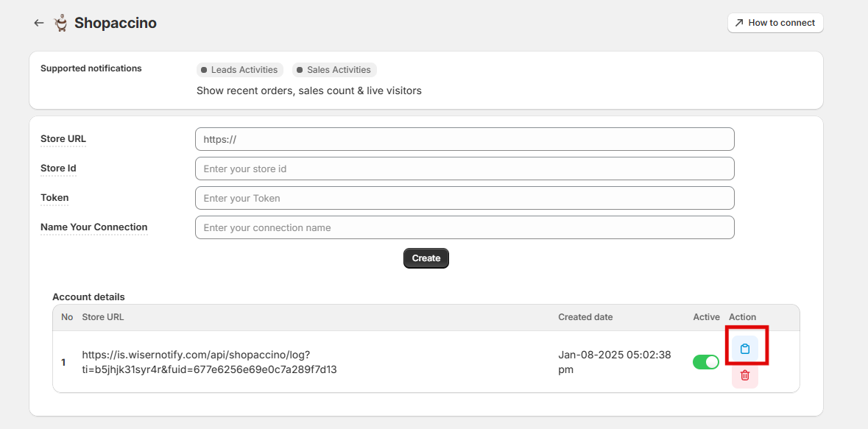Click the Created date column header
Image resolution: width=868 pixels, height=429 pixels.
585,317
